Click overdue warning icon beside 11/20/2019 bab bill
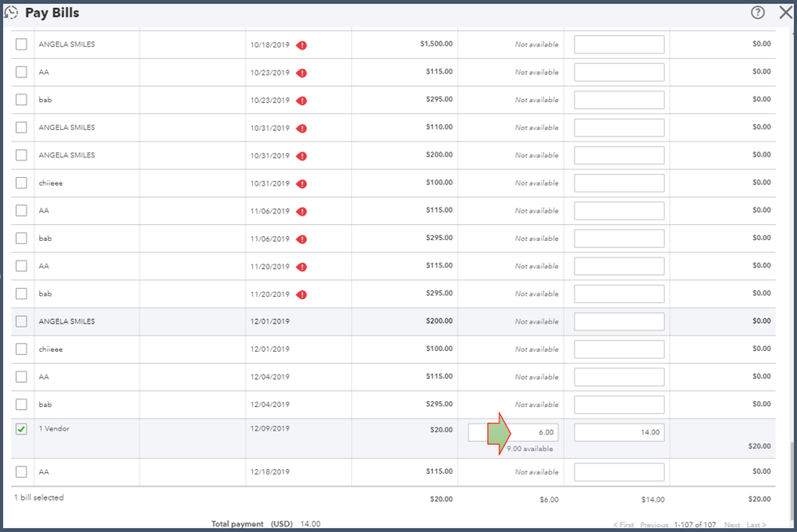 [302, 294]
